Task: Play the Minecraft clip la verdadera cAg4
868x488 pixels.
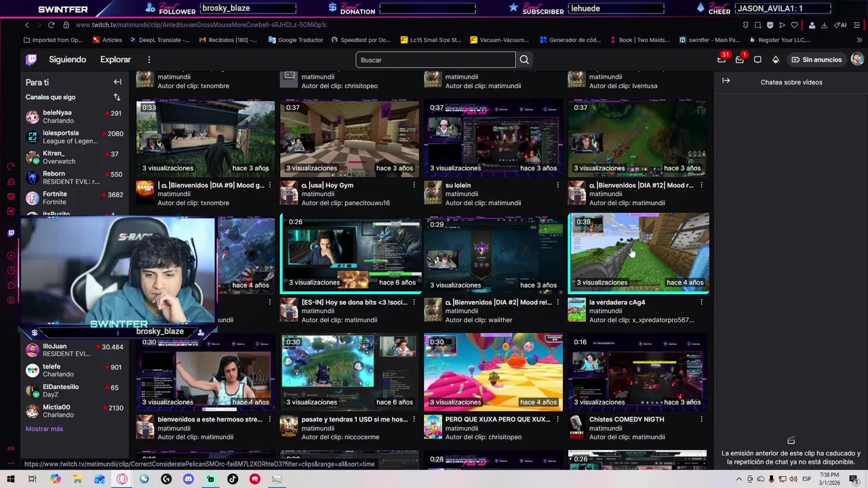Action: click(x=639, y=253)
